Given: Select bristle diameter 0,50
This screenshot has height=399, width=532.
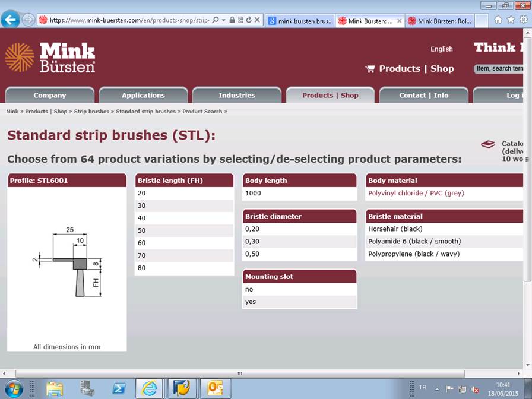Looking at the screenshot, I should (x=300, y=254).
